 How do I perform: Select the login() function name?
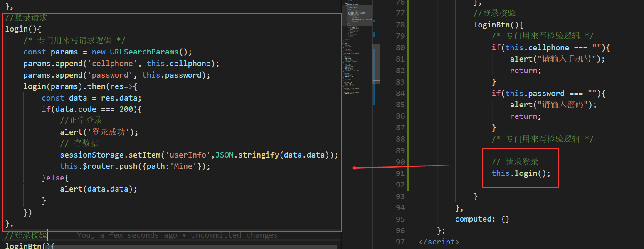pos(16,29)
